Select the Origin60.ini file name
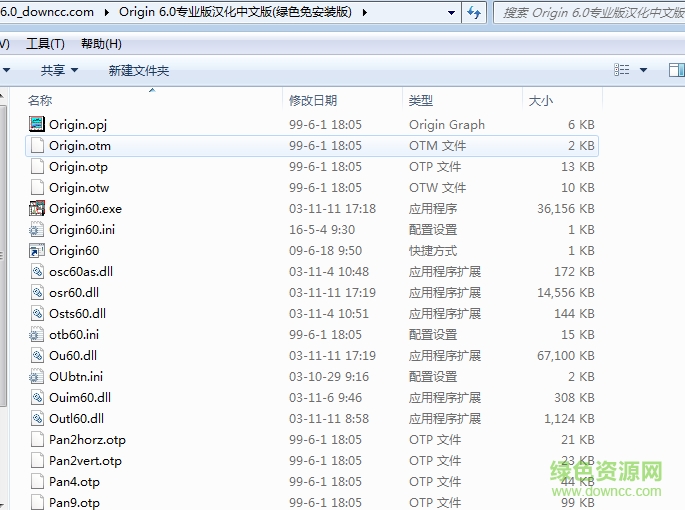Screen dimensions: 685x510 click(82, 229)
